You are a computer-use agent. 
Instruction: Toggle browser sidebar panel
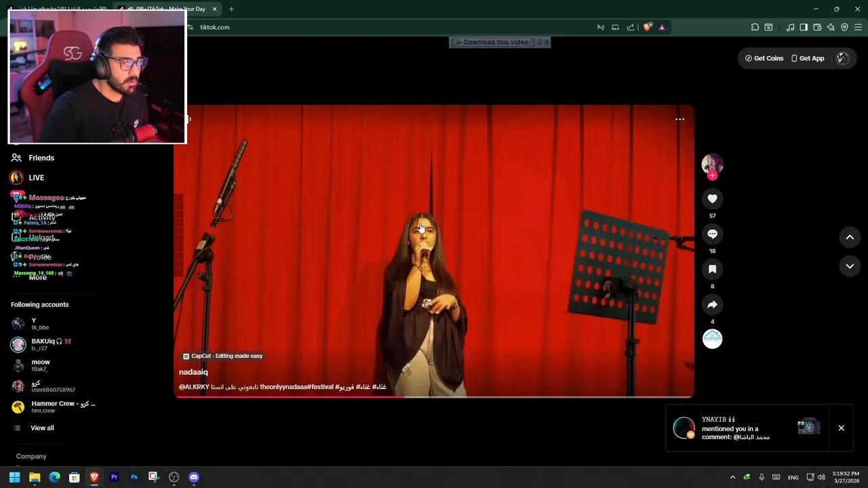point(804,27)
